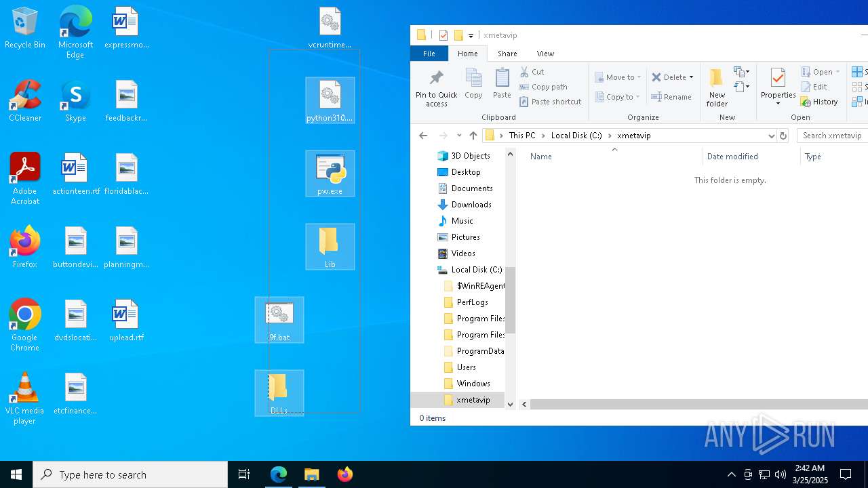Image resolution: width=868 pixels, height=488 pixels.
Task: Open New item dropdown icon
Action: (x=742, y=72)
